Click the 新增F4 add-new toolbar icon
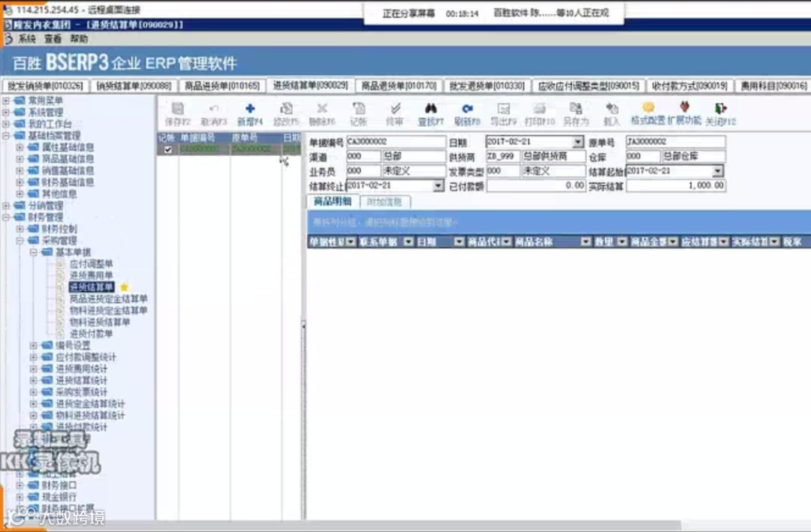 click(250, 109)
